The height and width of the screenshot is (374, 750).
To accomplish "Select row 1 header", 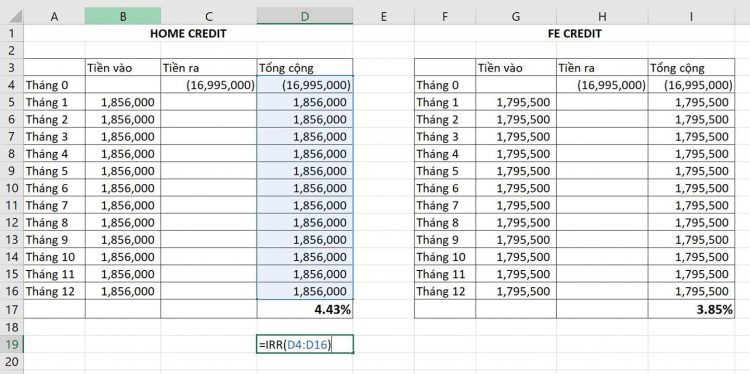I will [x=12, y=33].
